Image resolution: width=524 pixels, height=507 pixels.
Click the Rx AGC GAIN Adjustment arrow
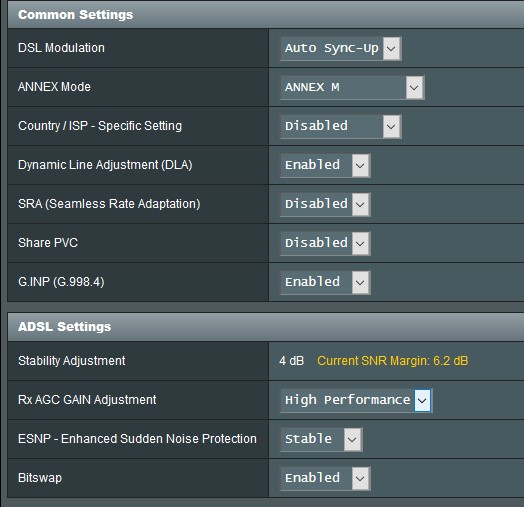pos(422,400)
